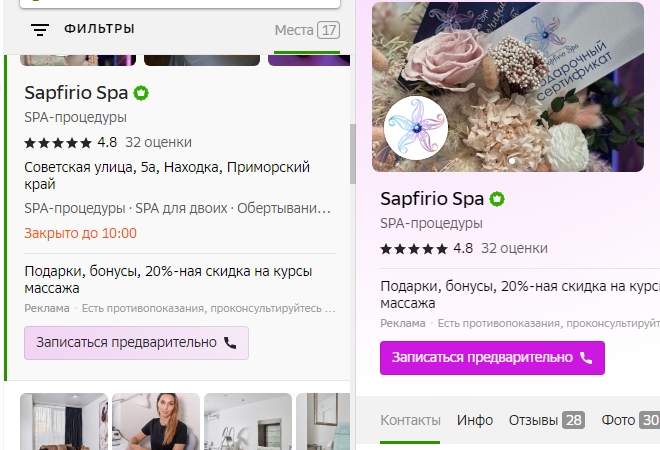Open the filters icon
Viewport: 660px width, 450px height.
click(40, 29)
